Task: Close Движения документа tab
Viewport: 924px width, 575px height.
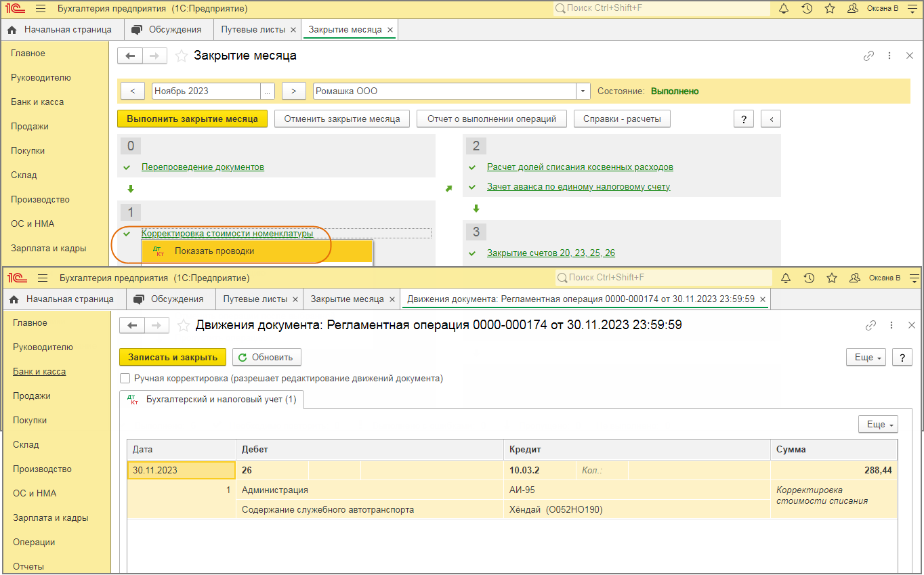Action: pyautogui.click(x=763, y=299)
